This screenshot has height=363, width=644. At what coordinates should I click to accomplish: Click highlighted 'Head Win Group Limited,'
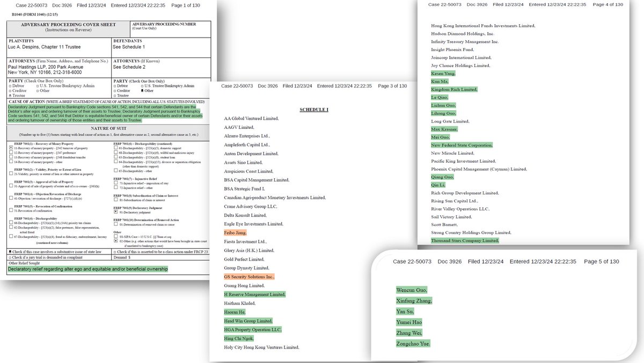coord(248,321)
